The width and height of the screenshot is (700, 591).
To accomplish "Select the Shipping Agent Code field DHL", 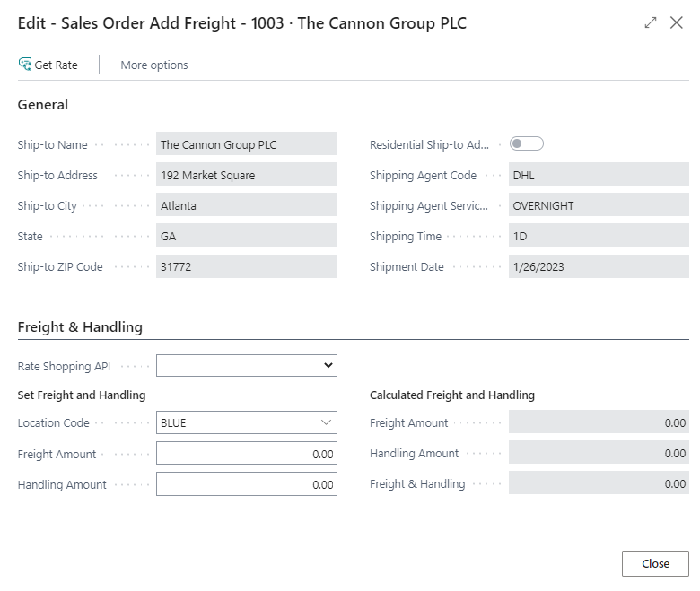I will click(598, 175).
